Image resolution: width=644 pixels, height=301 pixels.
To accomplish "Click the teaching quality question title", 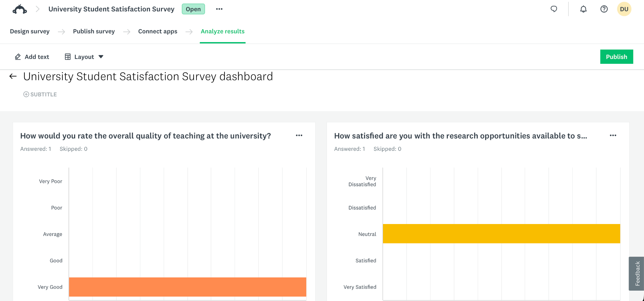I will click(x=146, y=136).
